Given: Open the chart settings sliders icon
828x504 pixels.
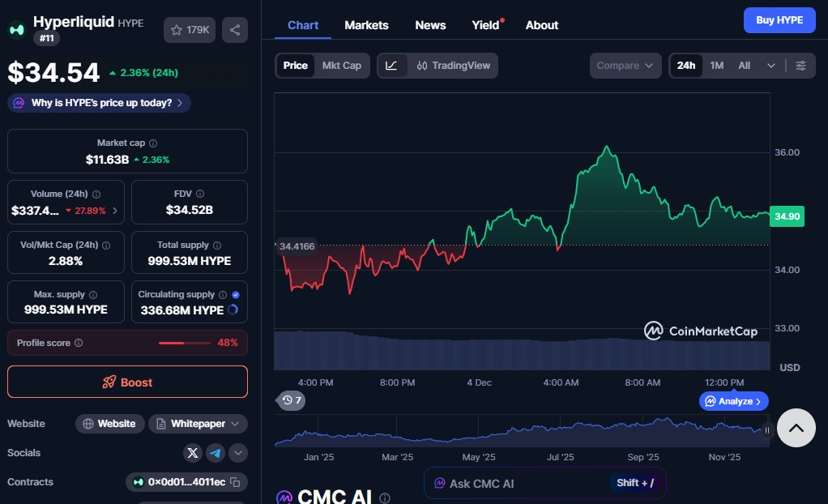Looking at the screenshot, I should click(800, 66).
